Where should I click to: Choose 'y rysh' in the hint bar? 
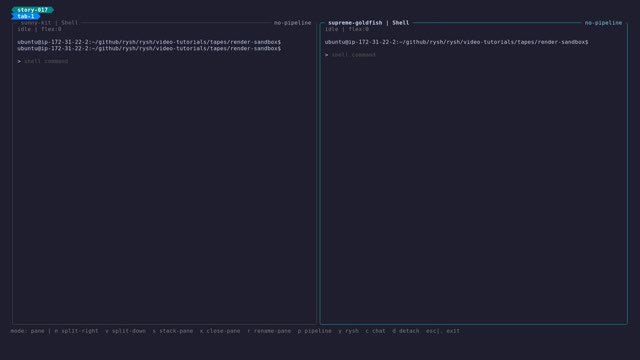[348, 331]
